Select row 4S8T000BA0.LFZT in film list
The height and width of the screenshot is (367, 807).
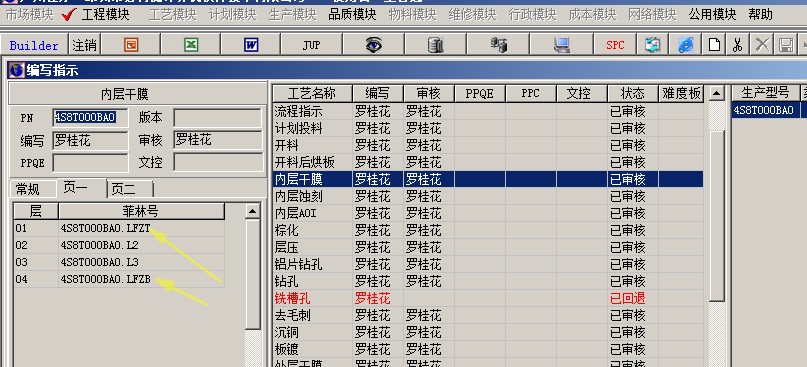point(119,229)
